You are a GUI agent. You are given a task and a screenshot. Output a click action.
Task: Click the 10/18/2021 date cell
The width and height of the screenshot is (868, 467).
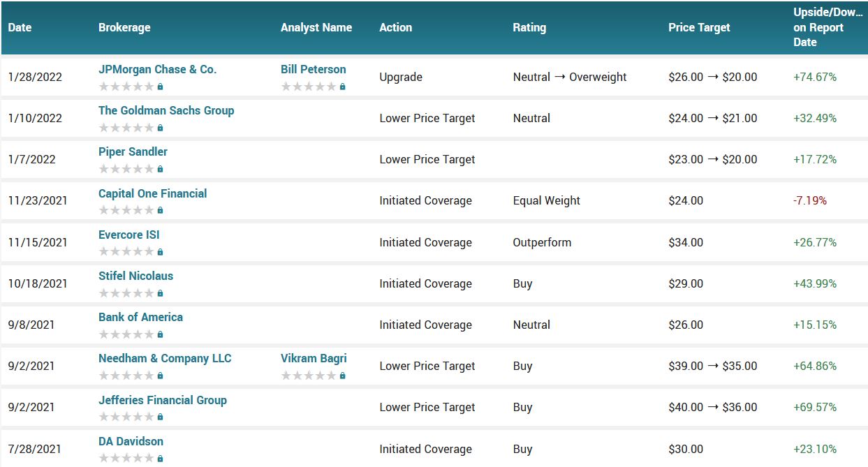coord(38,283)
